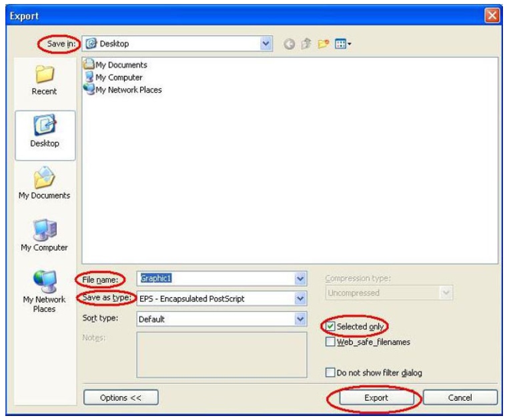This screenshot has width=509, height=420.
Task: Select My Documents in file list
Action: pyautogui.click(x=120, y=65)
